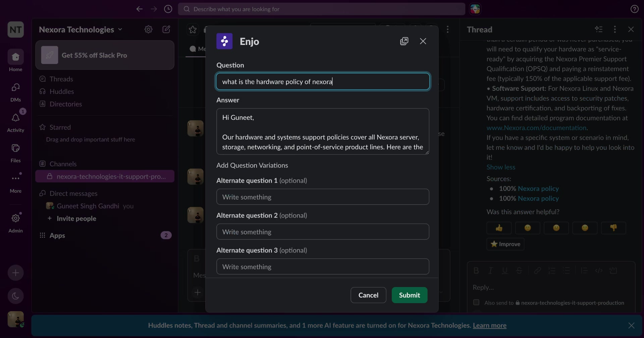Collapse the Starred section
This screenshot has width=644, height=338.
pyautogui.click(x=60, y=127)
